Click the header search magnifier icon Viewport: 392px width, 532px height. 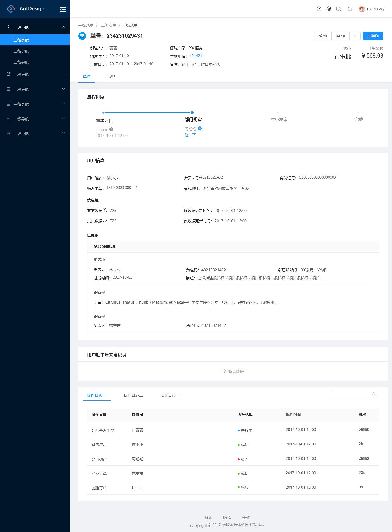point(339,9)
